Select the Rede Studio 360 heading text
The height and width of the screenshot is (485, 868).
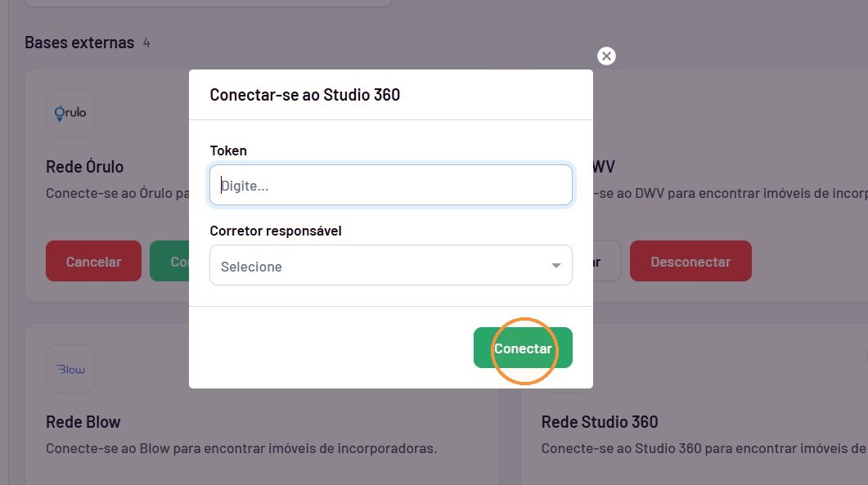tap(600, 422)
